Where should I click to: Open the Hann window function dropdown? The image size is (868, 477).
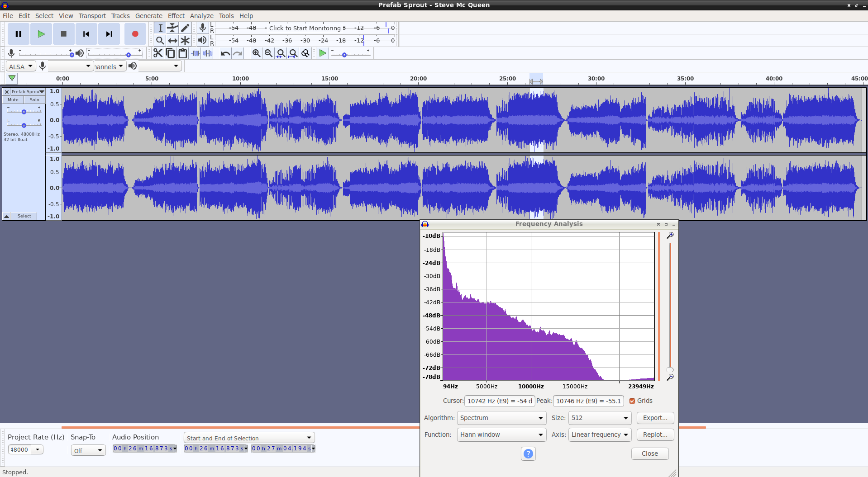coord(501,435)
